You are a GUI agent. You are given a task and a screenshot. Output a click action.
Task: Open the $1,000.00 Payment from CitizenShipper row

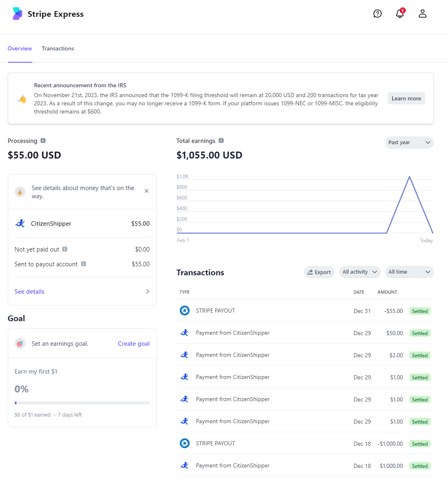point(305,465)
